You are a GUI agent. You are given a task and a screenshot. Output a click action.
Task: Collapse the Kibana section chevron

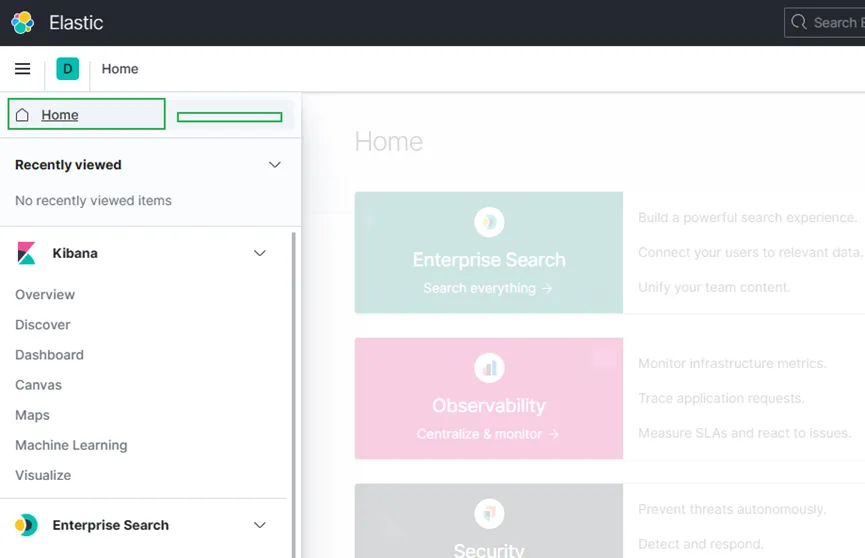pyautogui.click(x=259, y=253)
